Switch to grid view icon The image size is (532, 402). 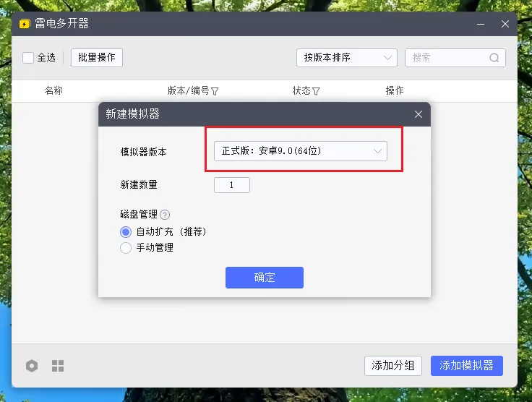pos(58,366)
